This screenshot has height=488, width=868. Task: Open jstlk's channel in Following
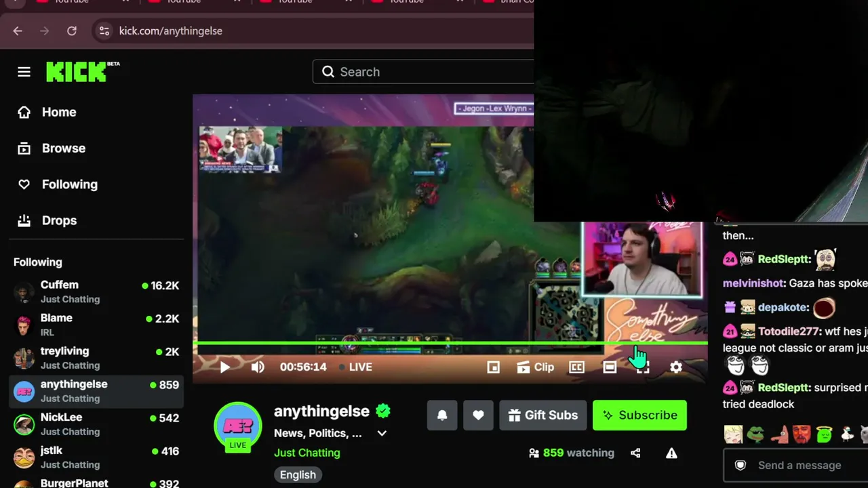click(x=96, y=457)
